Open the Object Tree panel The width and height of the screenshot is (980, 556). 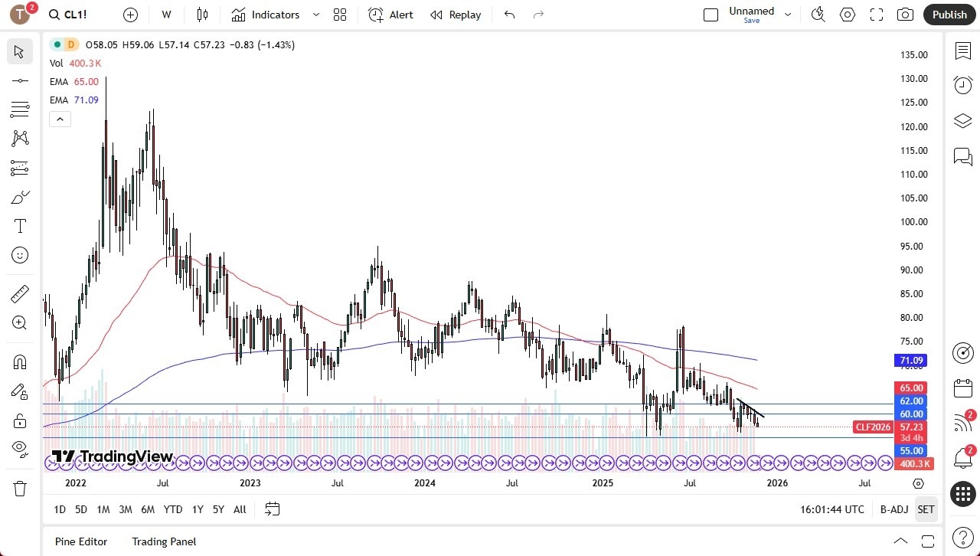tap(962, 120)
